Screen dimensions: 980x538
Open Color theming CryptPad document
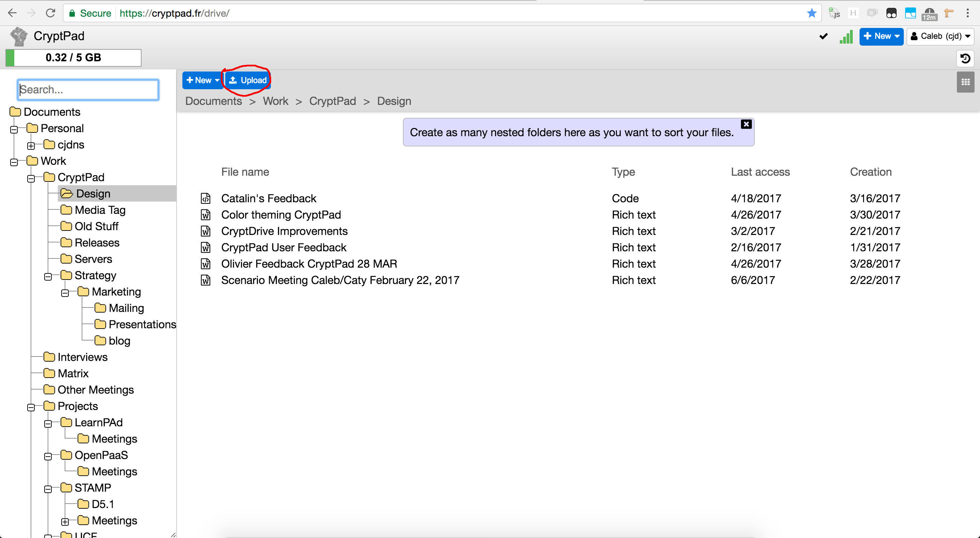(281, 214)
